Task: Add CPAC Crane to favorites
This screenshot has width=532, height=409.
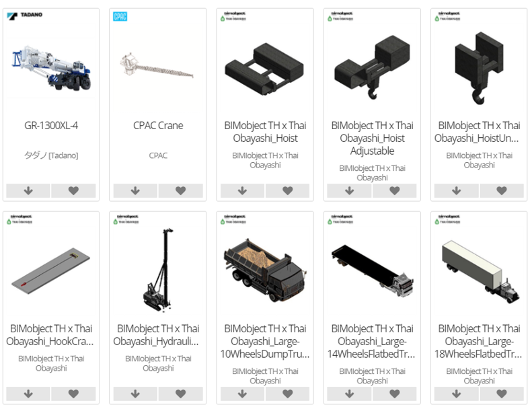Action: (x=180, y=190)
